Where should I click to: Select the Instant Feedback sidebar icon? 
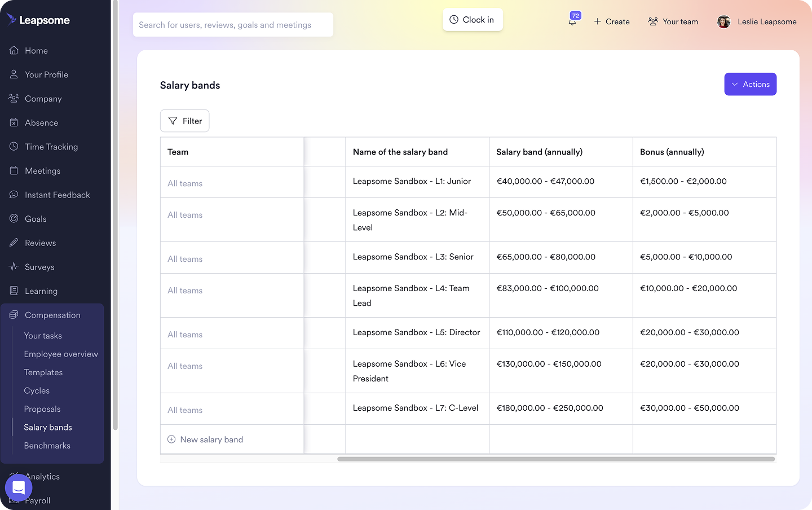[x=14, y=195]
